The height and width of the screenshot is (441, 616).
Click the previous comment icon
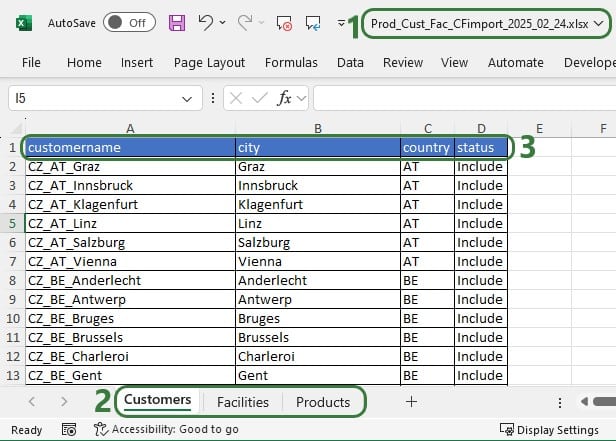313,23
